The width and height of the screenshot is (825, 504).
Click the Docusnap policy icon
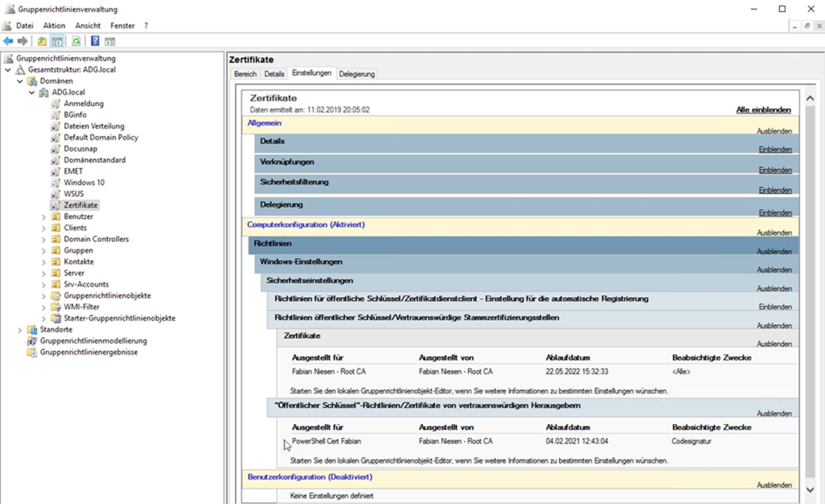click(x=56, y=149)
